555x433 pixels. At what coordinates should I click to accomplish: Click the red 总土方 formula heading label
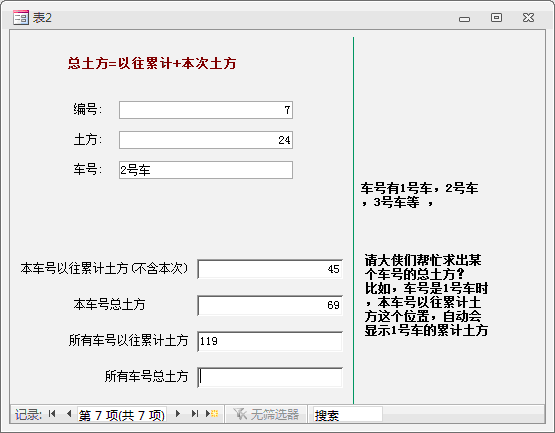152,63
